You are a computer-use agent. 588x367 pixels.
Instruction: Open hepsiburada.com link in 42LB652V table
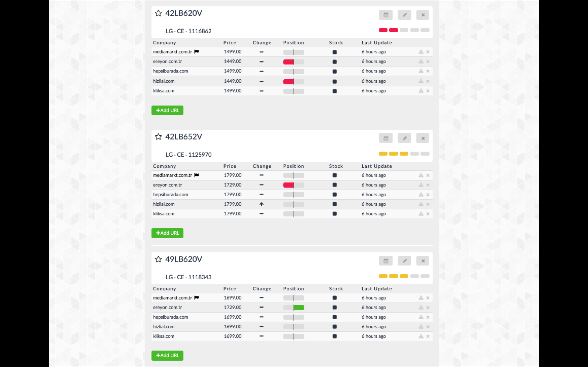[170, 195]
